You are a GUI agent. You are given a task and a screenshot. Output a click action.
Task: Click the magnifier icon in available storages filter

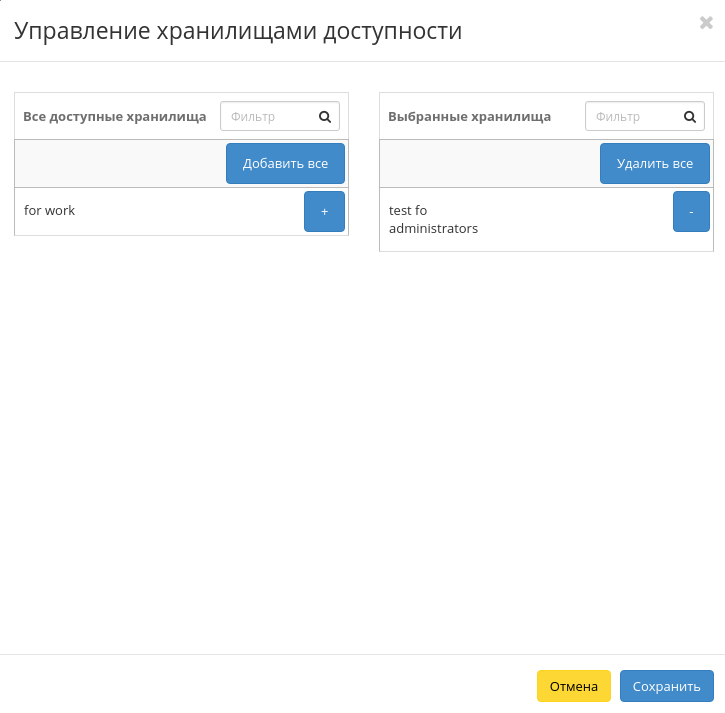(325, 117)
